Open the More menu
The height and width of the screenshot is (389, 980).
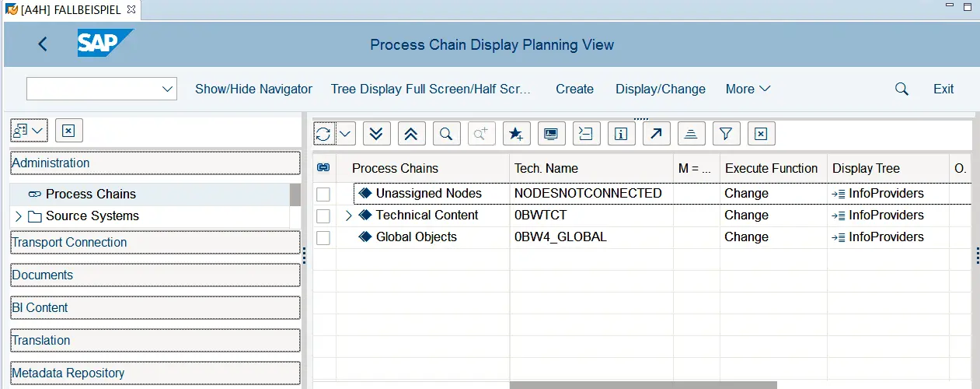click(x=748, y=89)
